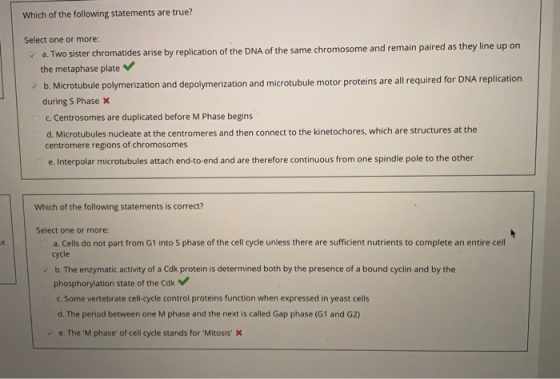Click green checkmark after metaphase plate
The image size is (560, 379).
(129, 66)
